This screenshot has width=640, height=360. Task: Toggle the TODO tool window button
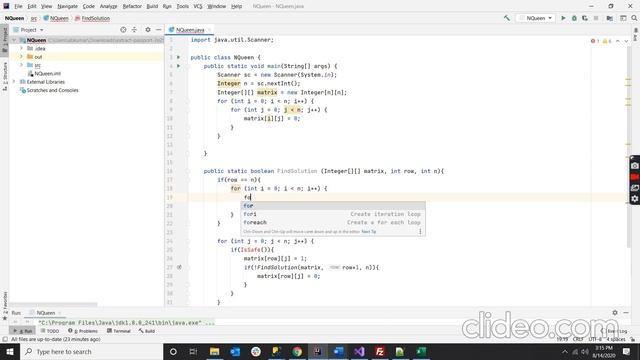50,331
